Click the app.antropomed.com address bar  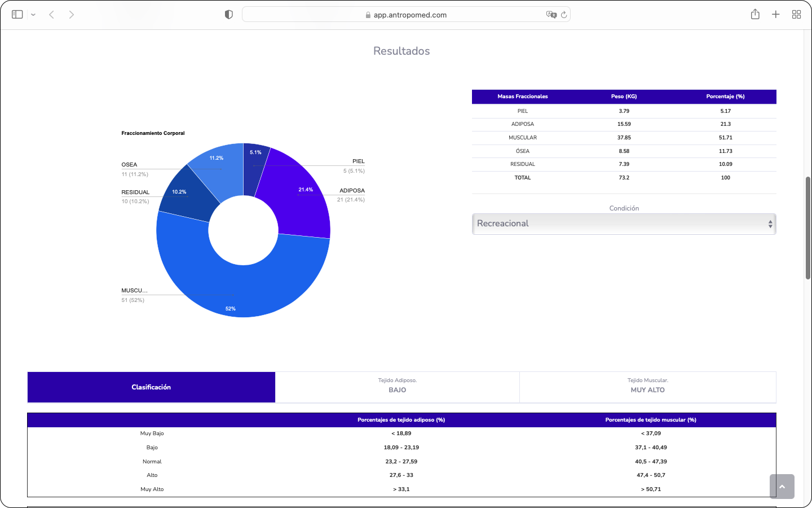(x=406, y=15)
